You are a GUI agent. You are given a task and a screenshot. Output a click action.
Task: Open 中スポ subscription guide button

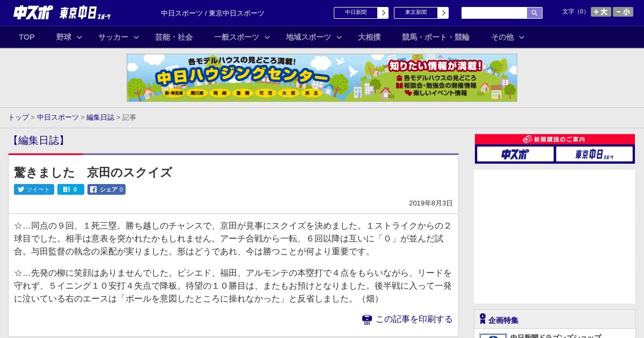pos(515,154)
